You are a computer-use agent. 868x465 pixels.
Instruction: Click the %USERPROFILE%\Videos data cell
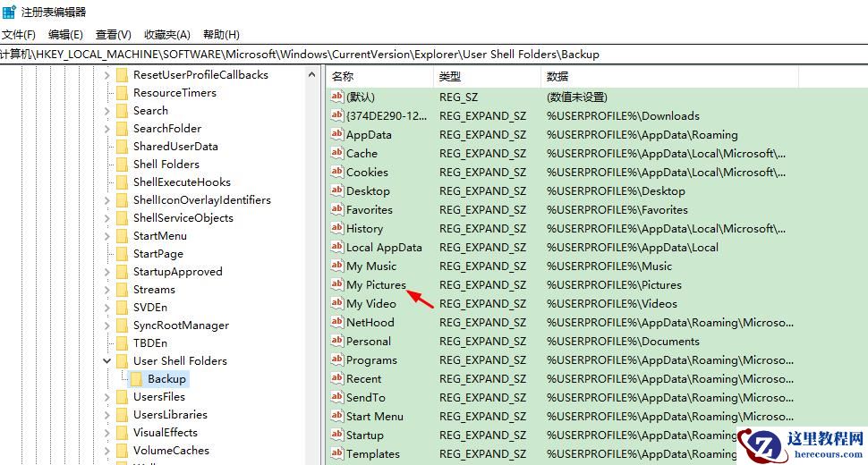tap(612, 304)
